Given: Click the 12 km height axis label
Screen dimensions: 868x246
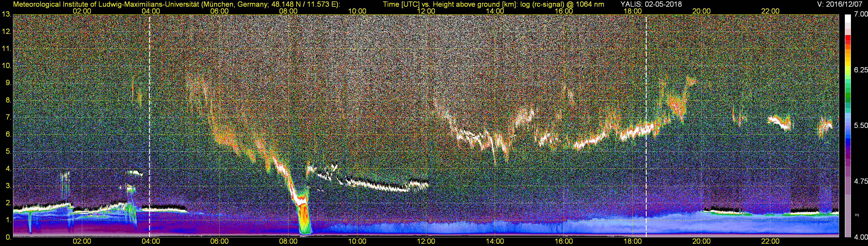Looking at the screenshot, I should pyautogui.click(x=6, y=32).
